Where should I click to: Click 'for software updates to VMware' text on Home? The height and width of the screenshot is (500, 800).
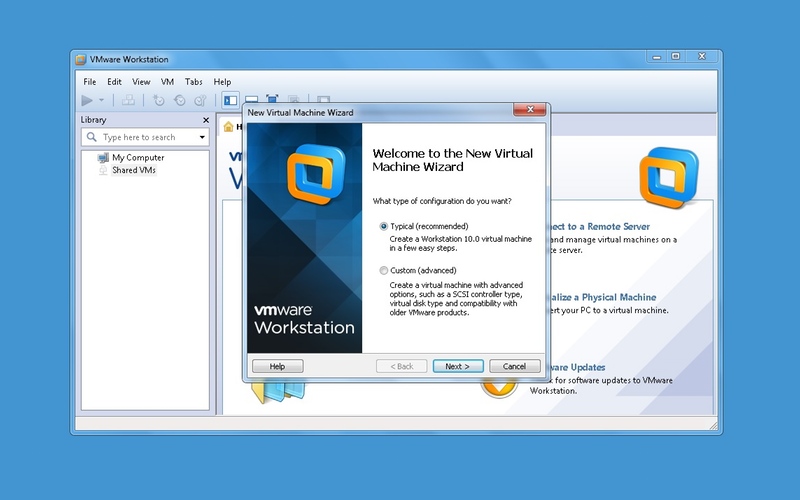click(614, 381)
